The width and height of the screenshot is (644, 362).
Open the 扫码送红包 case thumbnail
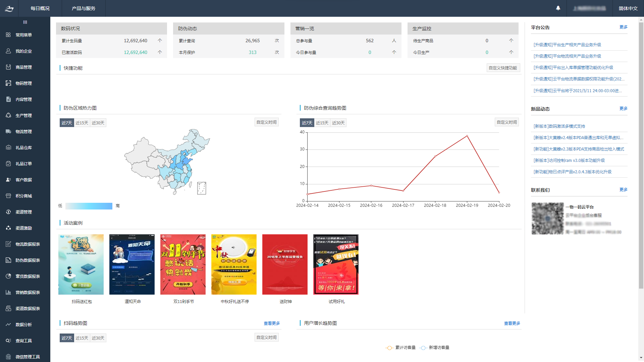pyautogui.click(x=81, y=264)
